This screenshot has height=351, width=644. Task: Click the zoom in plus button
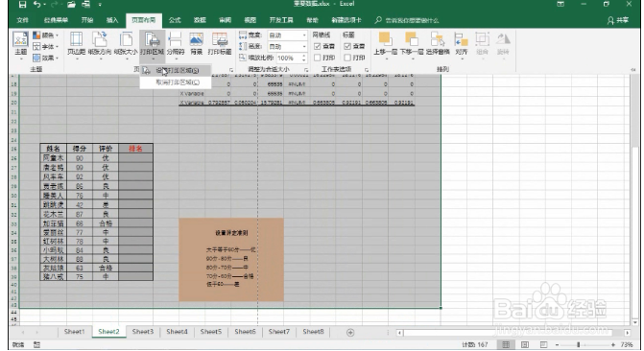[612, 345]
